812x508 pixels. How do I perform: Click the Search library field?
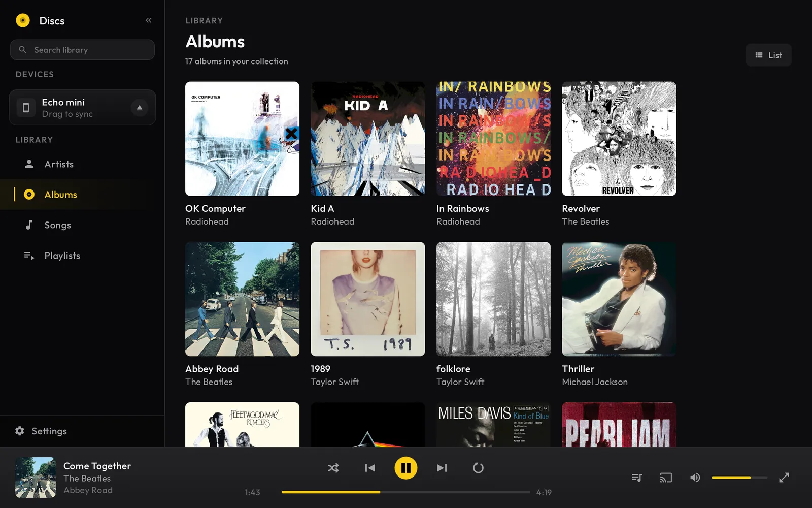[82, 50]
